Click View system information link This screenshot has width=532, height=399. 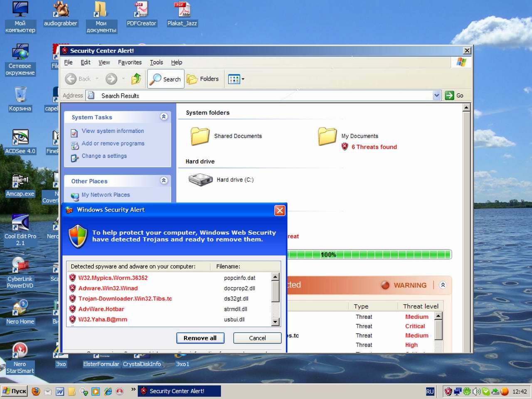(x=113, y=131)
